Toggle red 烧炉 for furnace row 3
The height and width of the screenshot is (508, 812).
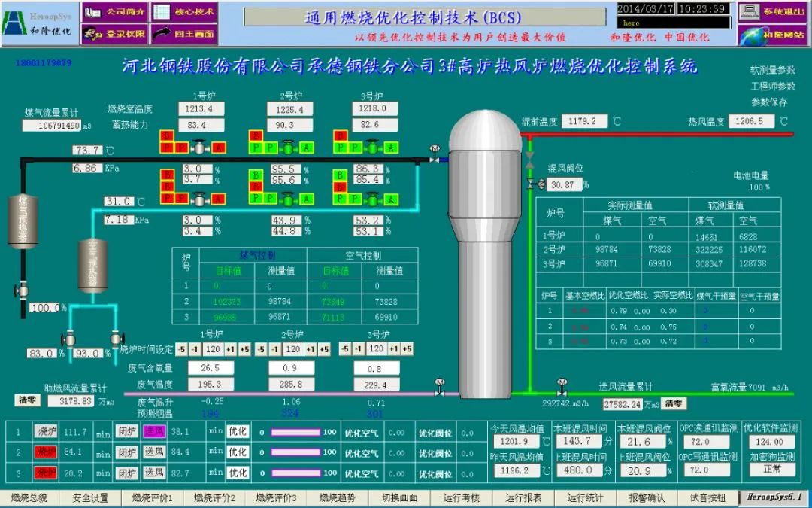(46, 473)
